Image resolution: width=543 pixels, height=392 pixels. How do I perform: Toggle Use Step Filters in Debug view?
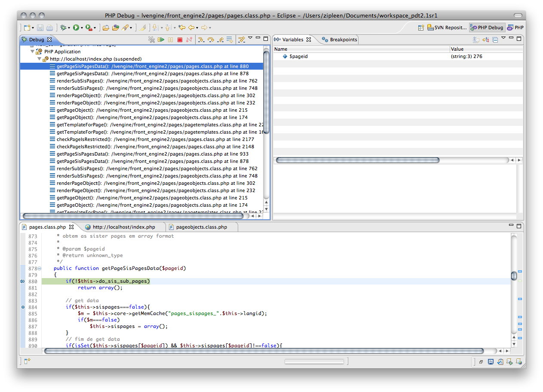(241, 40)
